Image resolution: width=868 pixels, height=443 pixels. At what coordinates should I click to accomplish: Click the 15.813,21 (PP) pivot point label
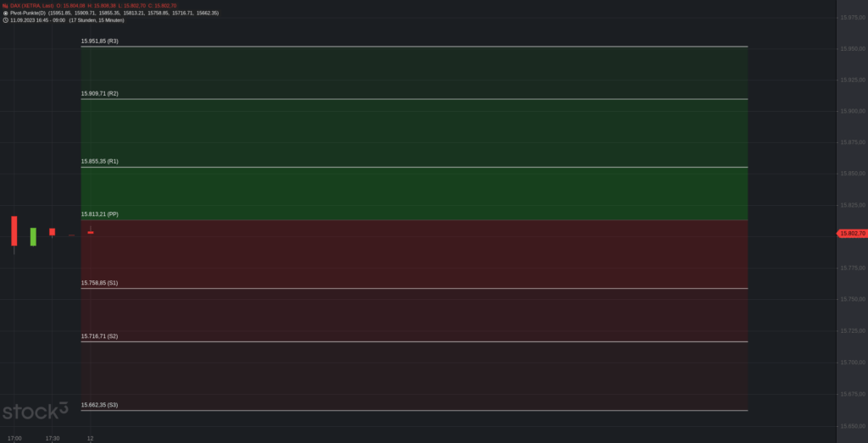tap(100, 214)
